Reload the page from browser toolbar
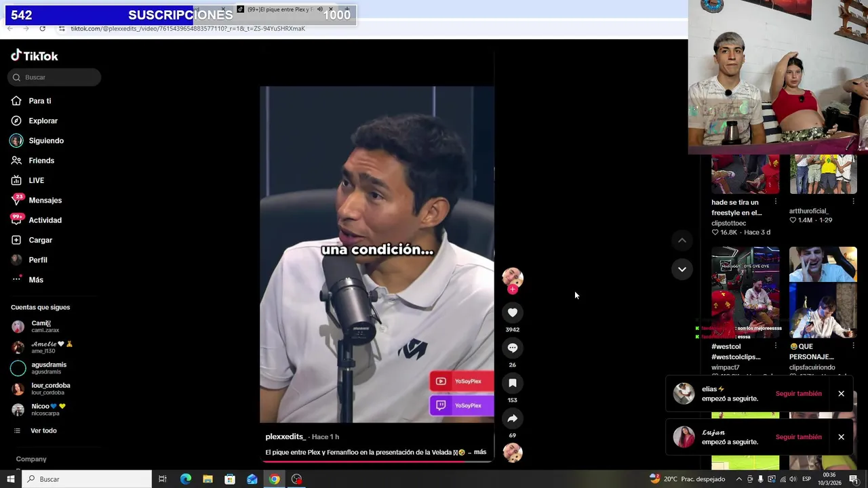The height and width of the screenshot is (488, 868). point(42,28)
